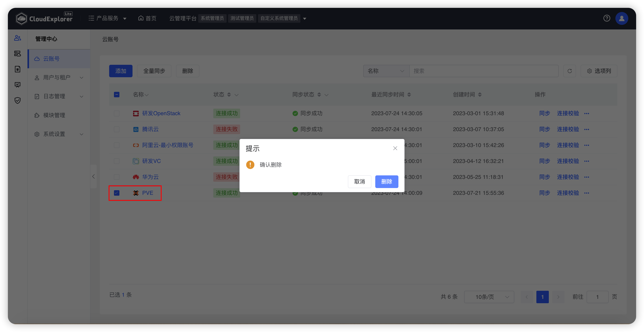The width and height of the screenshot is (644, 332).
Task: Open the 10条/页 page size dropdown
Action: (489, 297)
